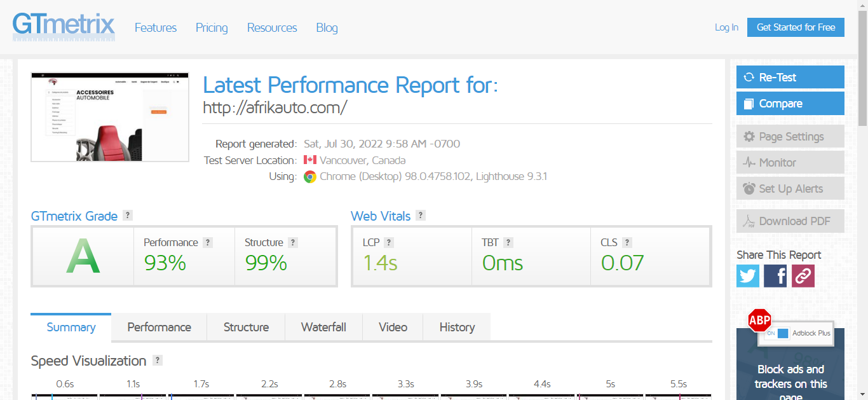
Task: Open Resources in top navigation
Action: [x=272, y=27]
